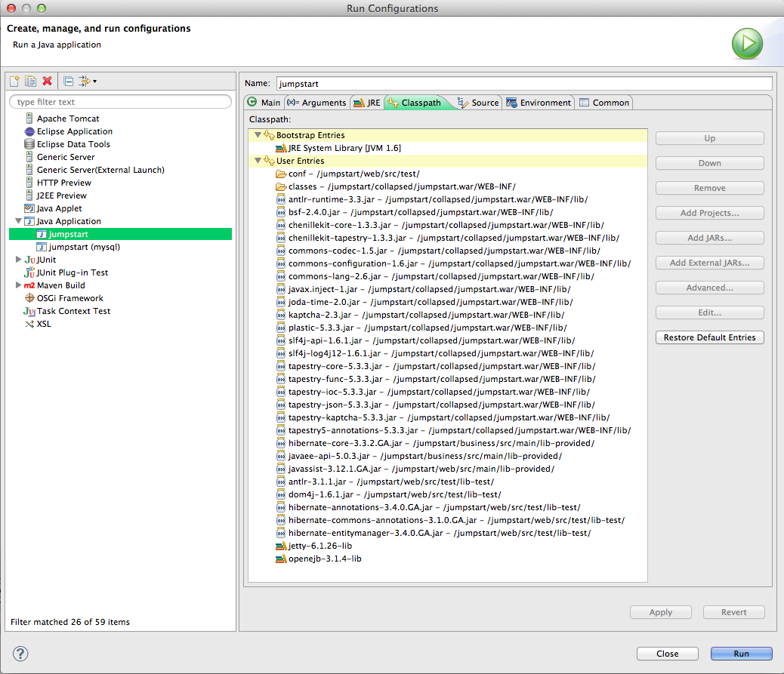Click the Add External JARs button
This screenshot has height=674, width=784.
[709, 263]
